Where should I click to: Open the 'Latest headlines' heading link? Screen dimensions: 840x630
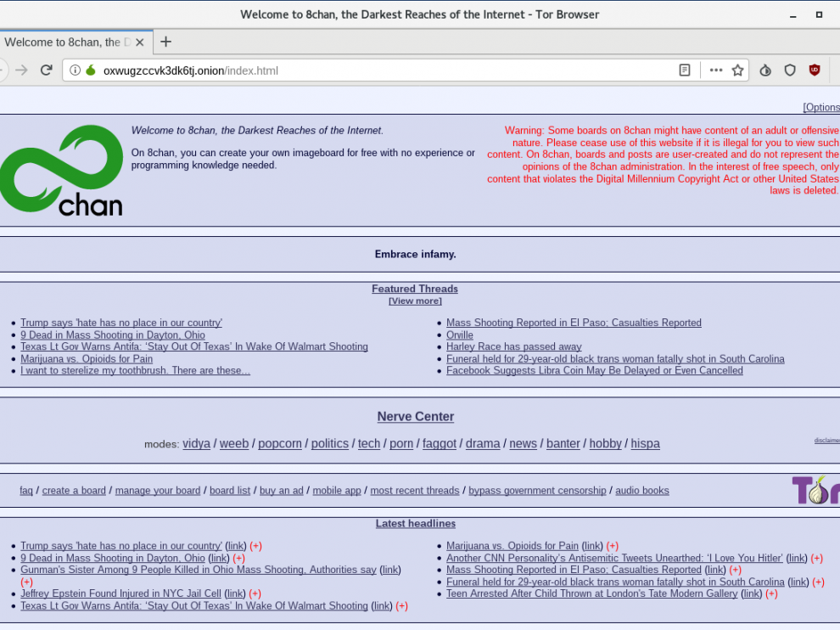416,524
